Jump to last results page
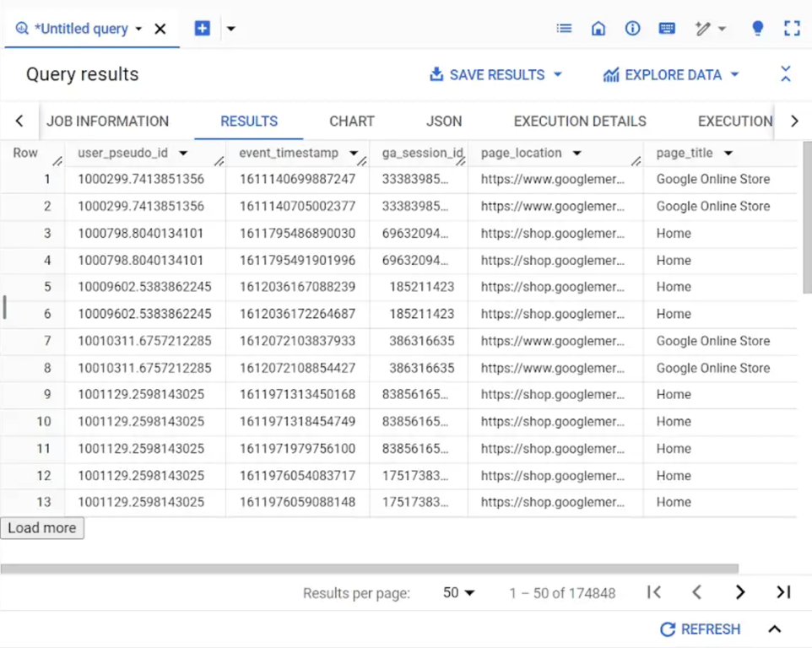Screen dimensions: 812x648 tap(783, 592)
